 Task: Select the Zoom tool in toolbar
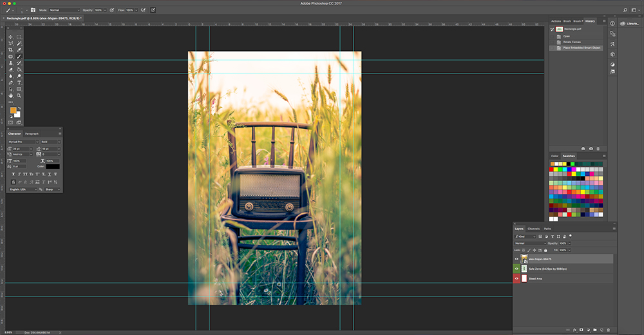19,95
